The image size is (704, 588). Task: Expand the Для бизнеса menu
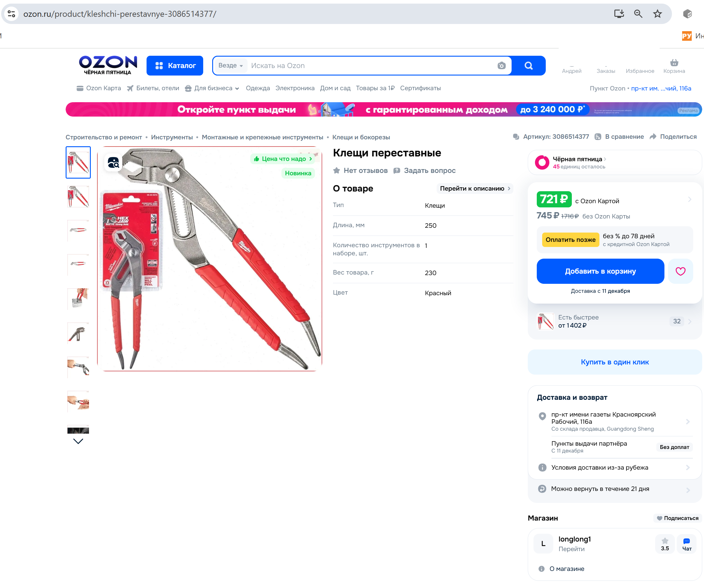pos(212,88)
